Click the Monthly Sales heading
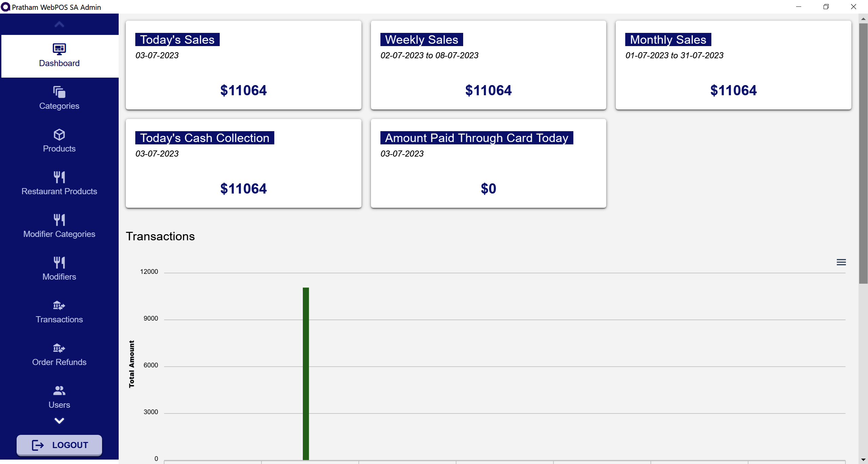868x464 pixels. [x=667, y=39]
